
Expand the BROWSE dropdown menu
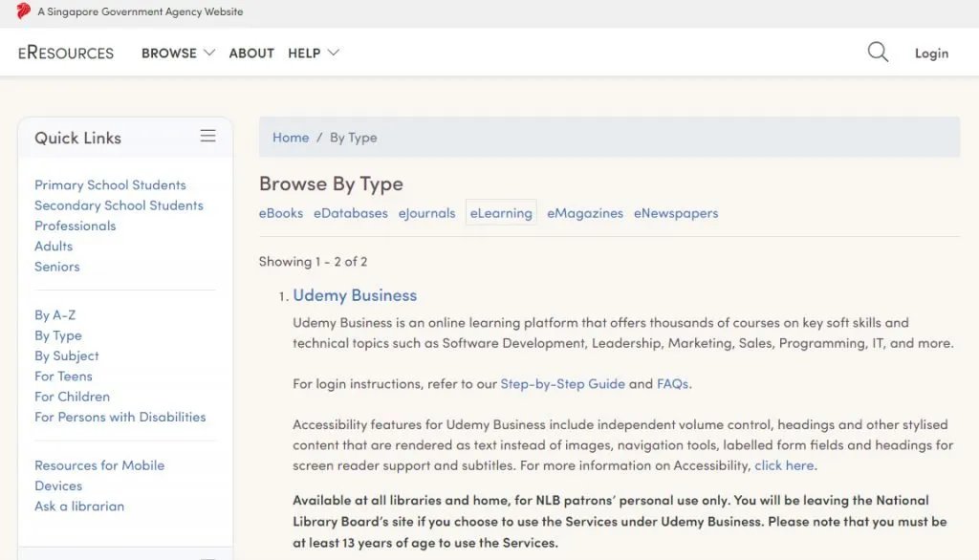click(178, 54)
